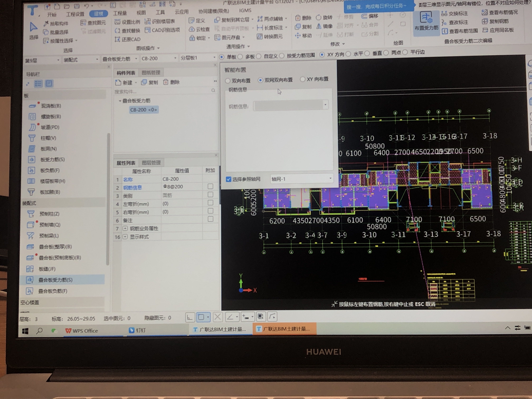
Task: Open 识别楼层表 recognize floor table
Action: point(160,21)
